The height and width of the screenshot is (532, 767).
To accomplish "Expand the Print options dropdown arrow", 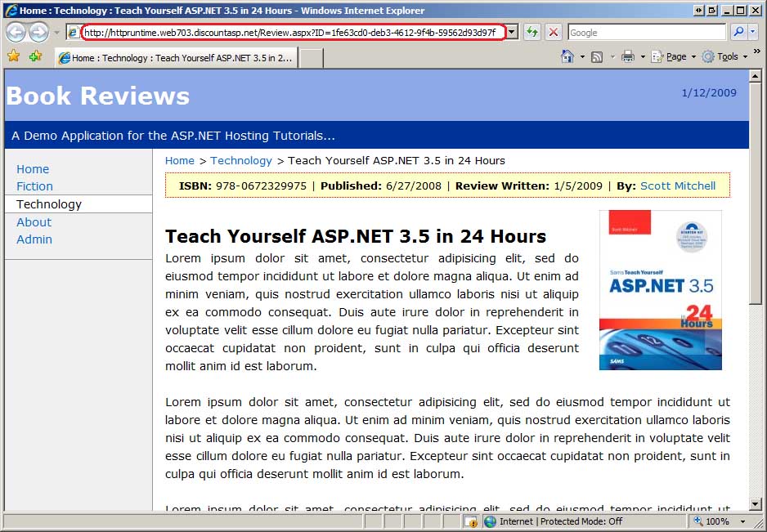I will (643, 57).
